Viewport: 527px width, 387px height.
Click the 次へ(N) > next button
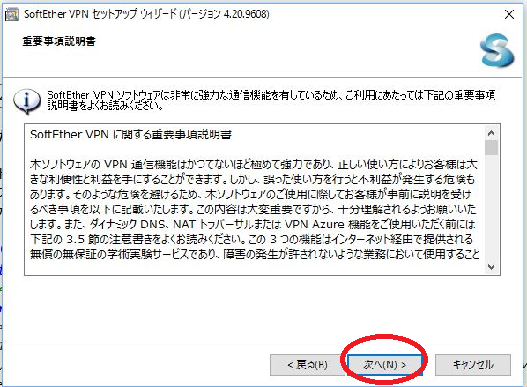tap(385, 365)
